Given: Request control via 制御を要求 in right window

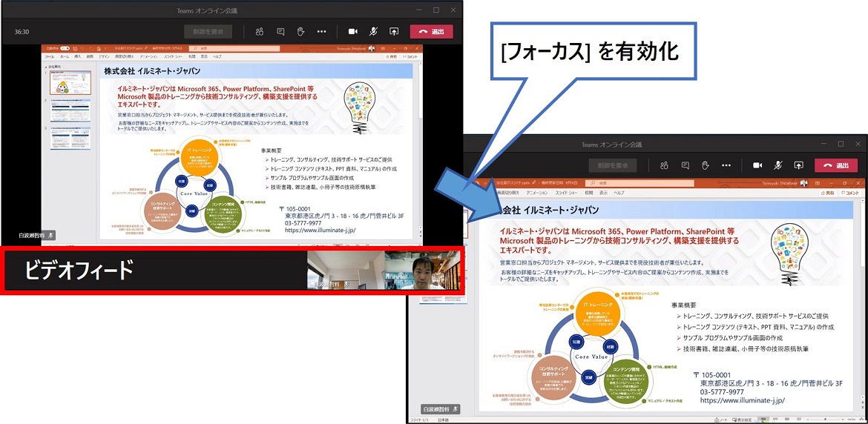Looking at the screenshot, I should click(613, 165).
